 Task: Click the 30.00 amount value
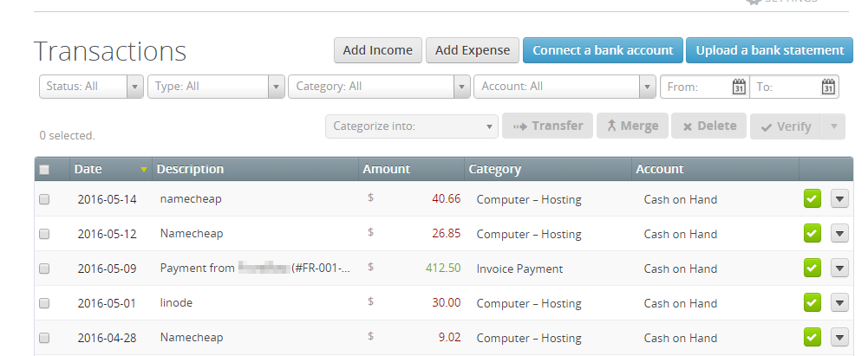point(447,303)
